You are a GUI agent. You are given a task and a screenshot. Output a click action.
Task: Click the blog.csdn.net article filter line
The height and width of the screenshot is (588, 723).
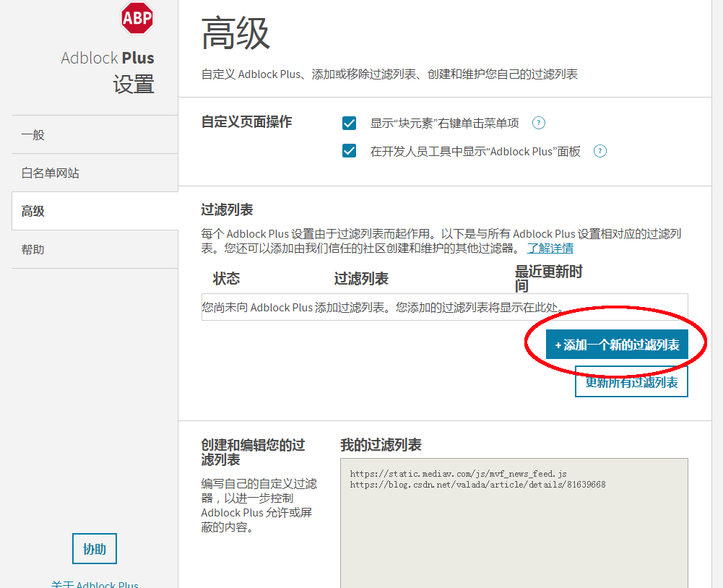pyautogui.click(x=477, y=485)
